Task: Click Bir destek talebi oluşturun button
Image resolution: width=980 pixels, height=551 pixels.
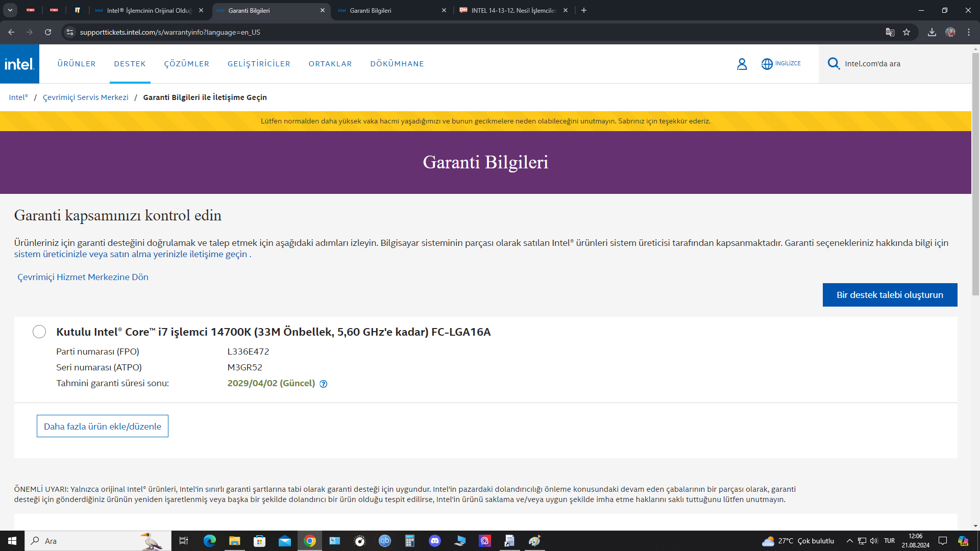Action: (x=890, y=295)
